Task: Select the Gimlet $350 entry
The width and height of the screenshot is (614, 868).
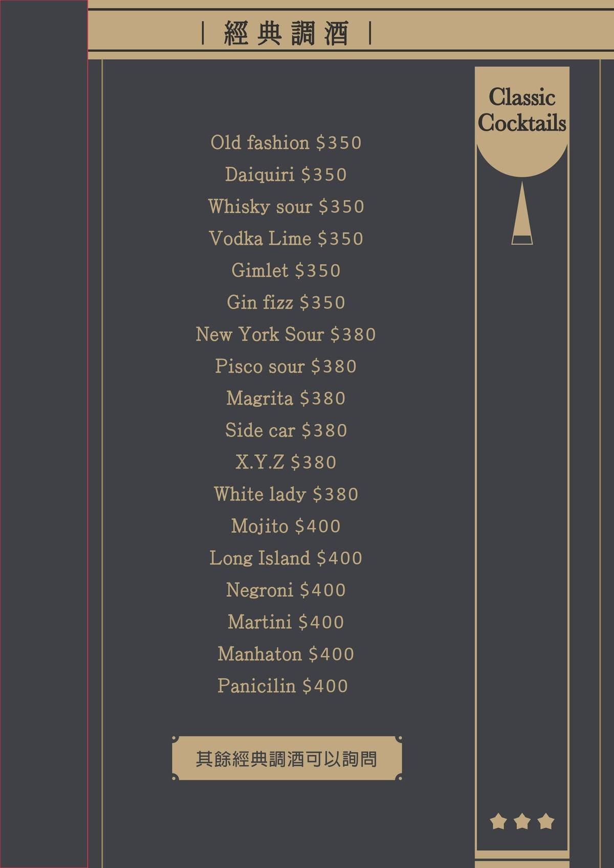Action: click(286, 271)
